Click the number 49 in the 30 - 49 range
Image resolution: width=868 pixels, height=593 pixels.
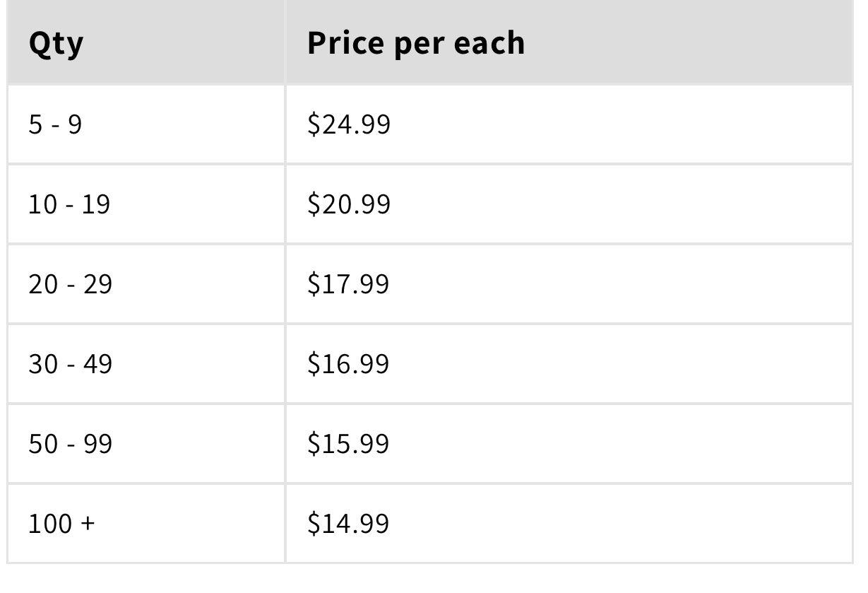(99, 365)
